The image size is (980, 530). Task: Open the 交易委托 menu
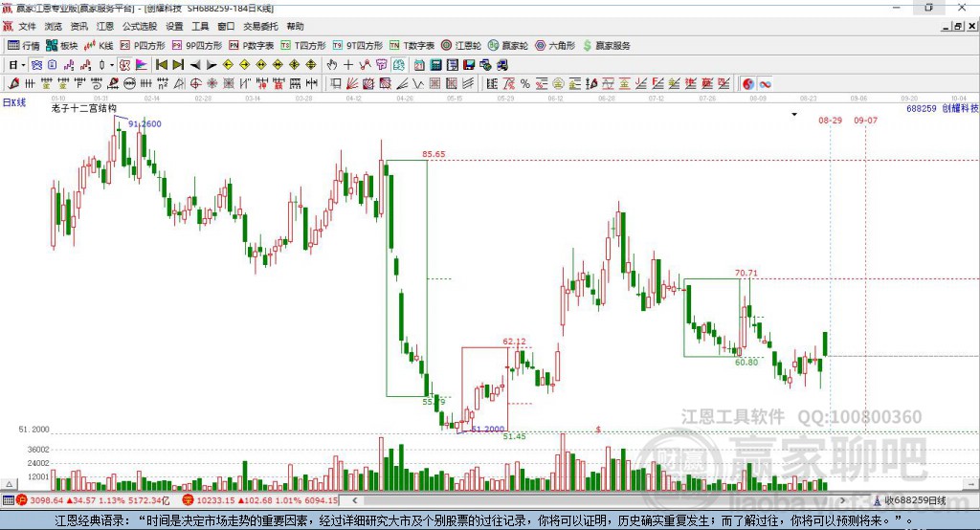(260, 26)
